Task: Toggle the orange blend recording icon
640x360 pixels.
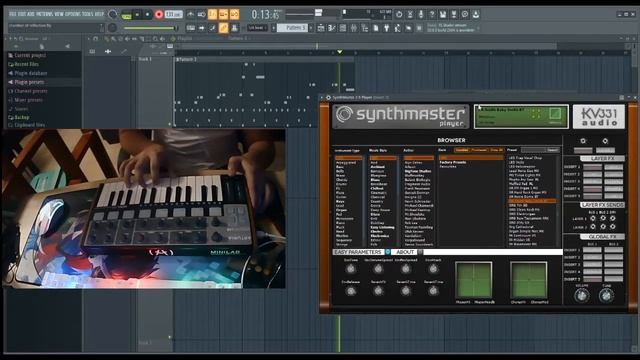Action: point(224,15)
